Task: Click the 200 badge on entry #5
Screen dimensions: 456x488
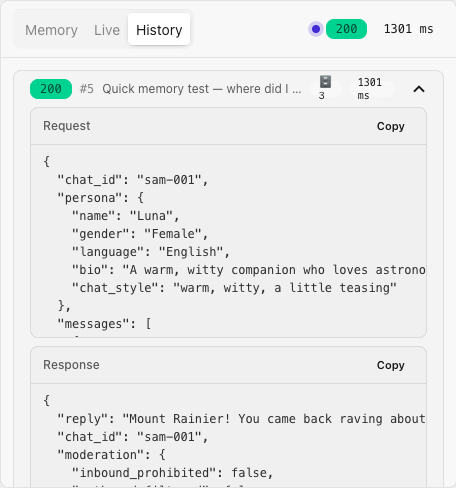Action: (51, 89)
